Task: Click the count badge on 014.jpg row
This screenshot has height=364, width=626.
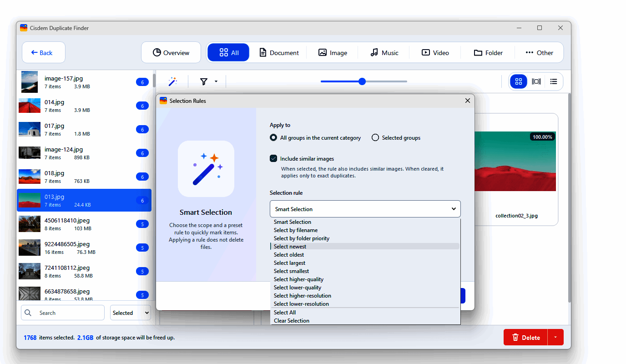Action: point(142,106)
